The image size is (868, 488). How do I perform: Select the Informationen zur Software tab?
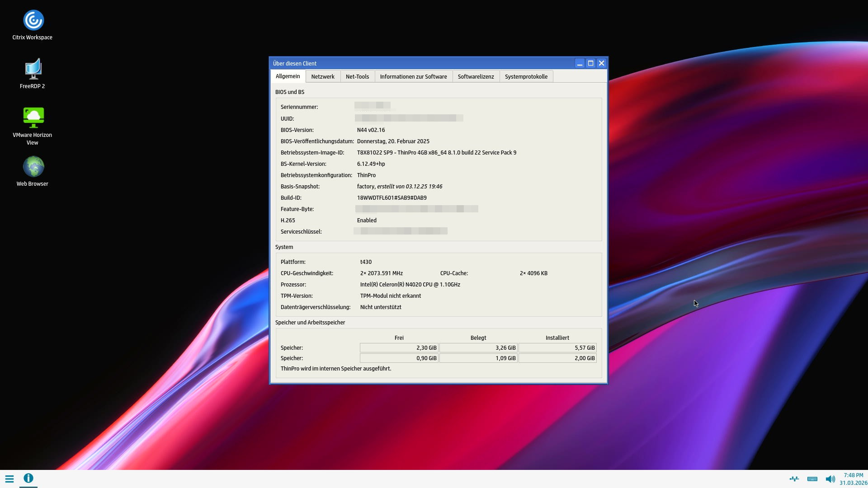click(413, 76)
